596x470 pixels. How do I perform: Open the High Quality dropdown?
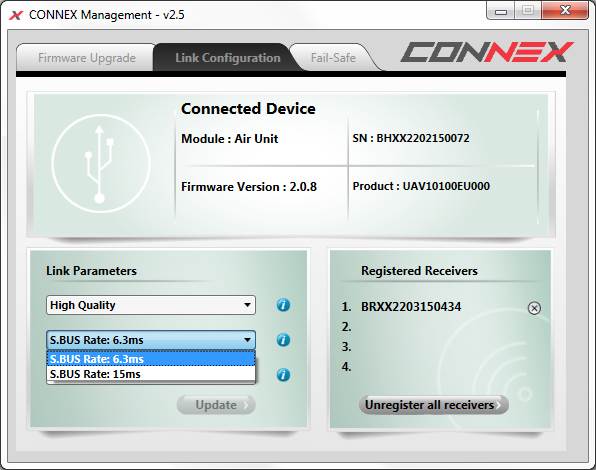[x=151, y=305]
